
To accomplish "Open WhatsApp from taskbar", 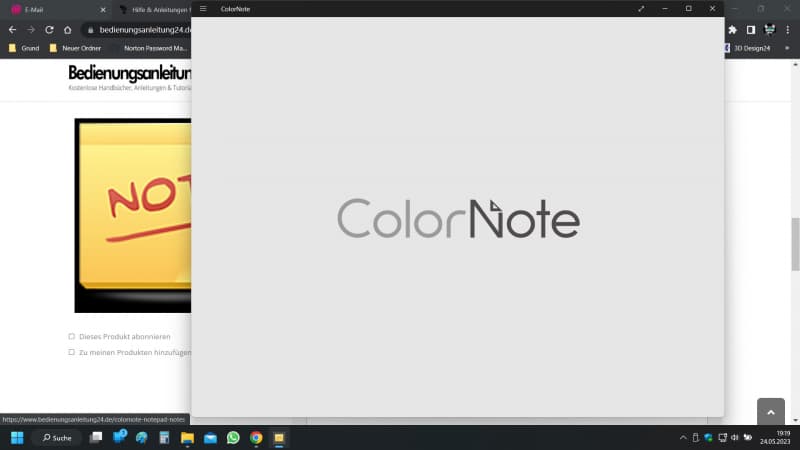I will pyautogui.click(x=233, y=438).
